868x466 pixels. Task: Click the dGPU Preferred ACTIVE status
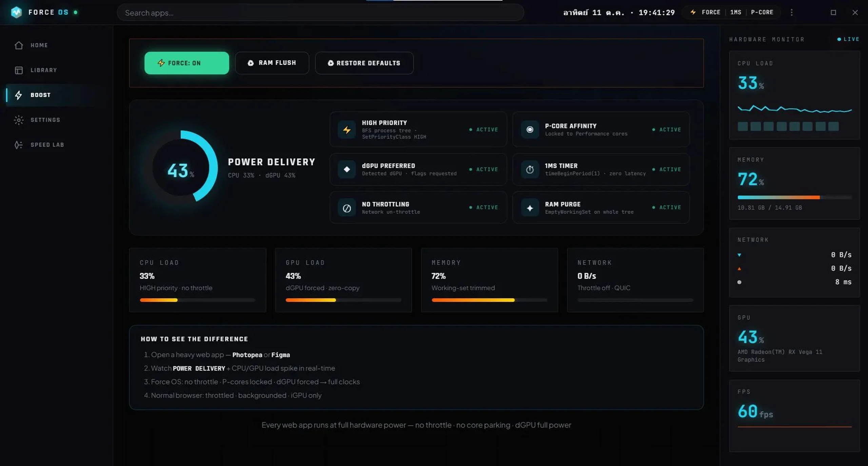pyautogui.click(x=484, y=169)
